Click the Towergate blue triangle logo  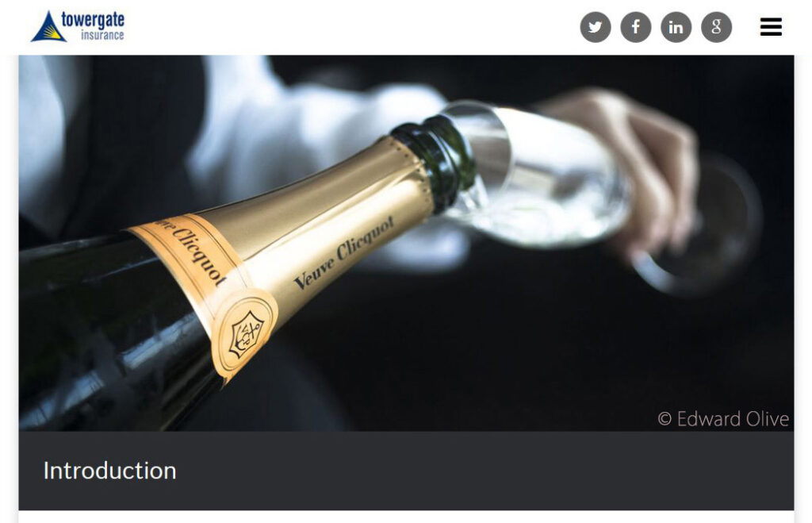[48, 26]
